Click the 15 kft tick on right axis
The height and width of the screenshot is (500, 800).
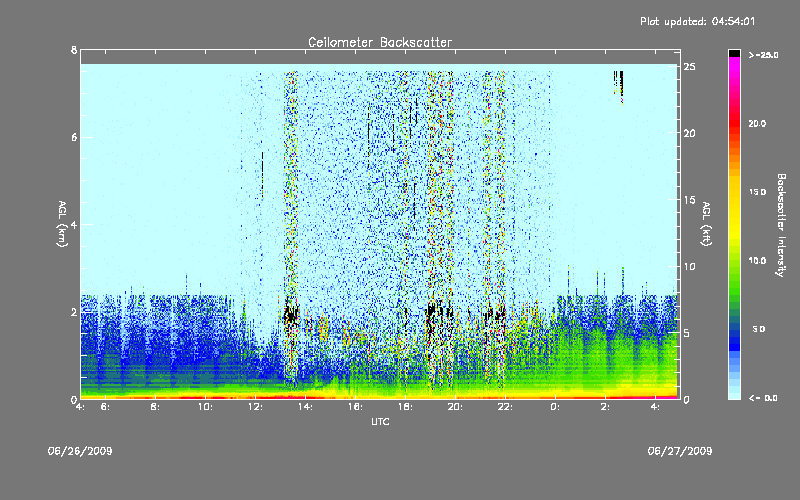click(689, 200)
